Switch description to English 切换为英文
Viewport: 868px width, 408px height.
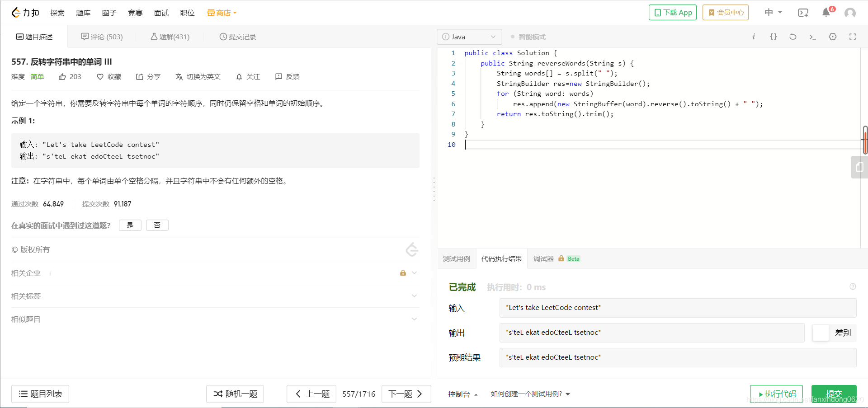tap(198, 77)
